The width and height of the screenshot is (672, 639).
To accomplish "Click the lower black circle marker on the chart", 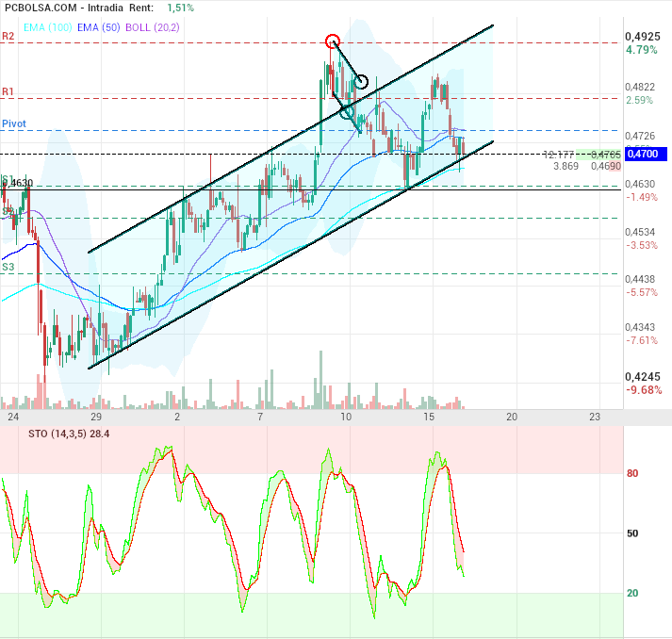I will click(x=347, y=111).
